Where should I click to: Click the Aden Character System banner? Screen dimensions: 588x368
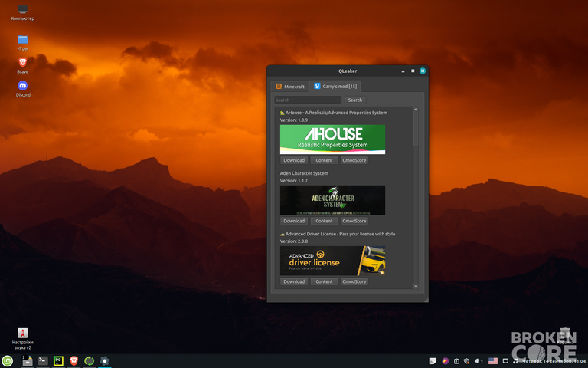(332, 200)
